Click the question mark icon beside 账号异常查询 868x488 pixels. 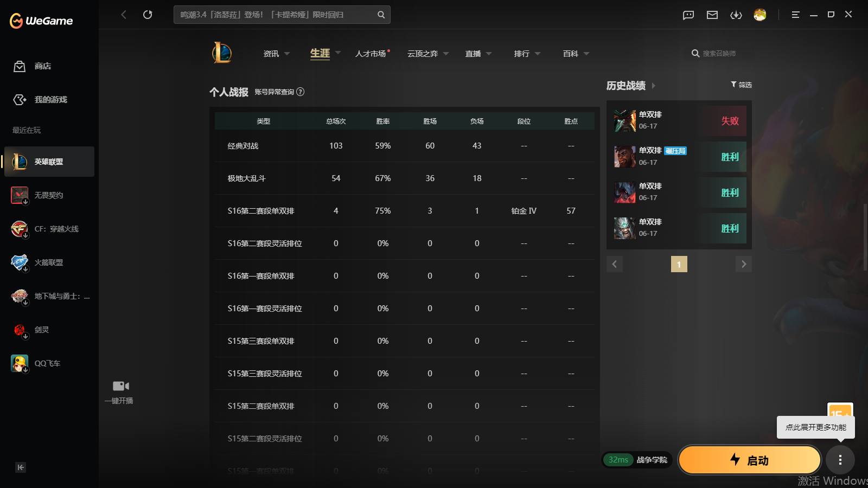300,92
